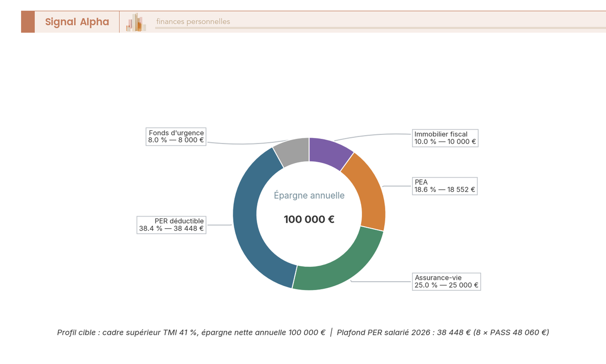Select the green Assurance-vie donut segment
The height and width of the screenshot is (364, 606).
343,263
